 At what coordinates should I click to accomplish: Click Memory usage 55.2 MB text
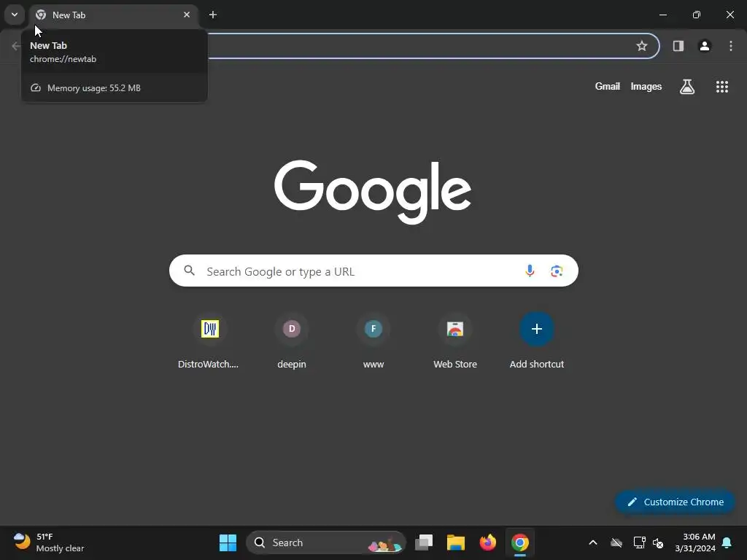94,88
